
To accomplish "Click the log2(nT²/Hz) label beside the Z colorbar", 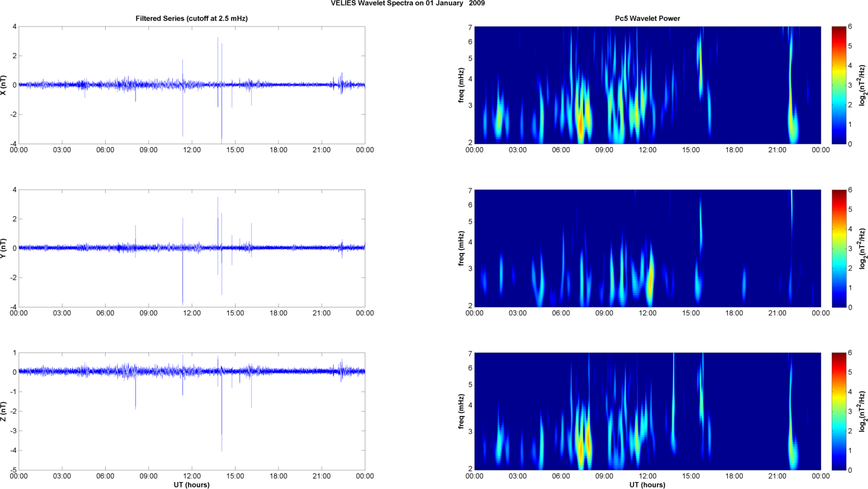I will (x=862, y=411).
